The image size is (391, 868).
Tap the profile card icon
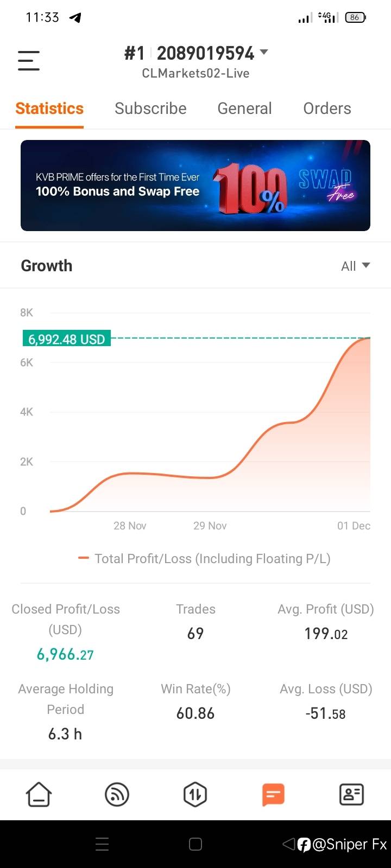point(351,795)
